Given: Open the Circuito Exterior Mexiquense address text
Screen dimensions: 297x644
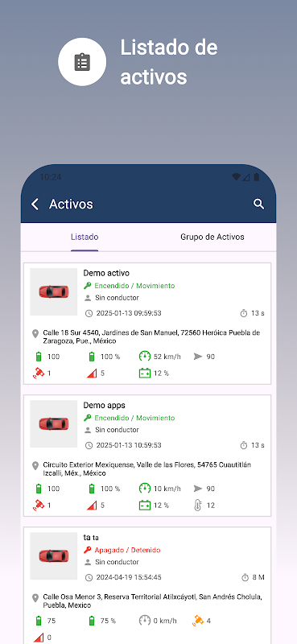Looking at the screenshot, I should [x=147, y=469].
